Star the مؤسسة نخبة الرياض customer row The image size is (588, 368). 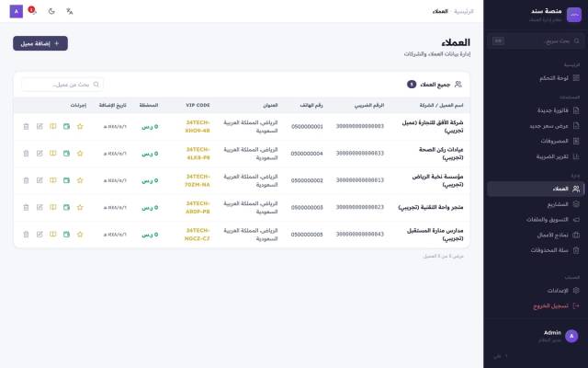(80, 180)
